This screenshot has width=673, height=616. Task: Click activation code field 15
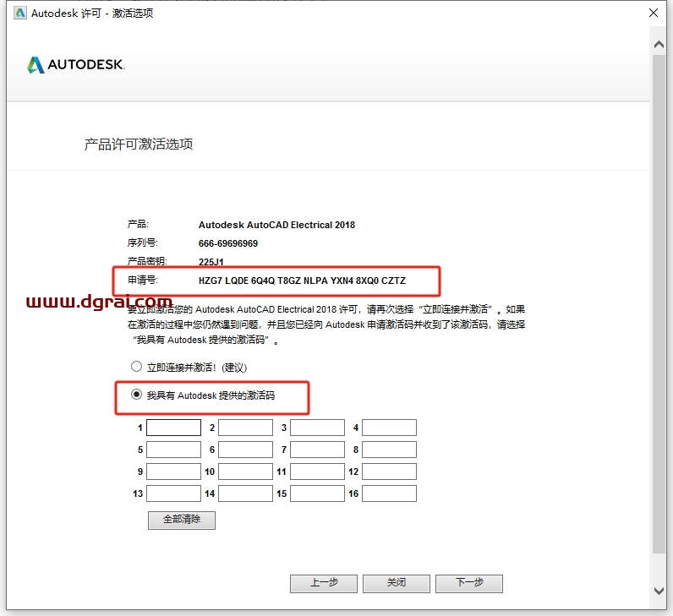(318, 493)
